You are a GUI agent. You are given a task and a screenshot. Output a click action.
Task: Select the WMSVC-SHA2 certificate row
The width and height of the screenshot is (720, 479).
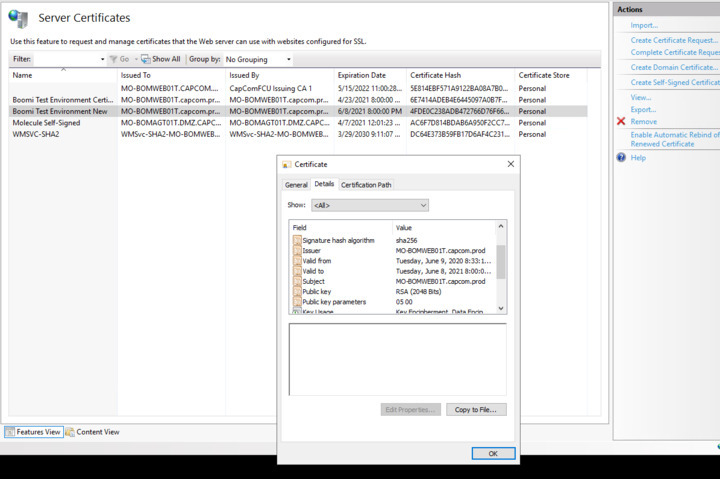pyautogui.click(x=35, y=134)
